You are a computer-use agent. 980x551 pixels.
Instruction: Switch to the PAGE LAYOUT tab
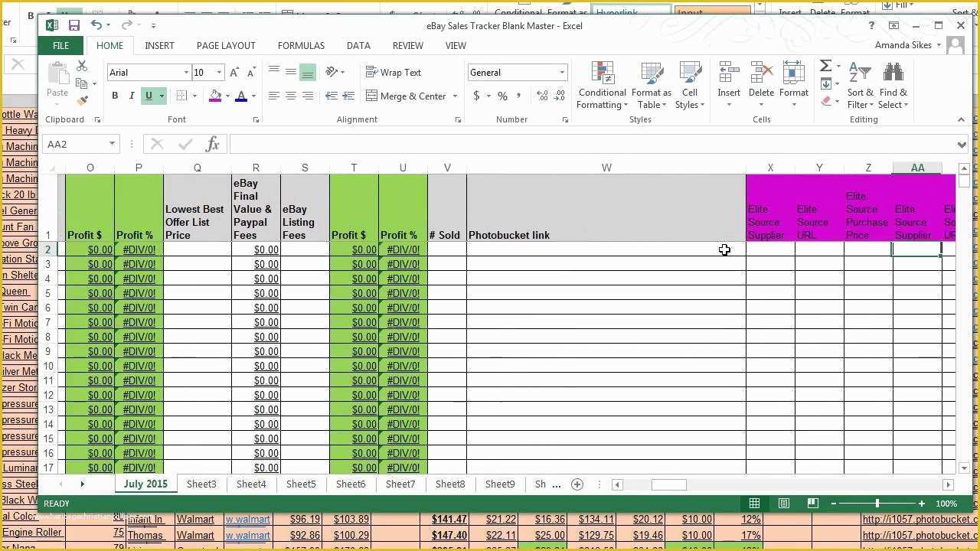(226, 46)
